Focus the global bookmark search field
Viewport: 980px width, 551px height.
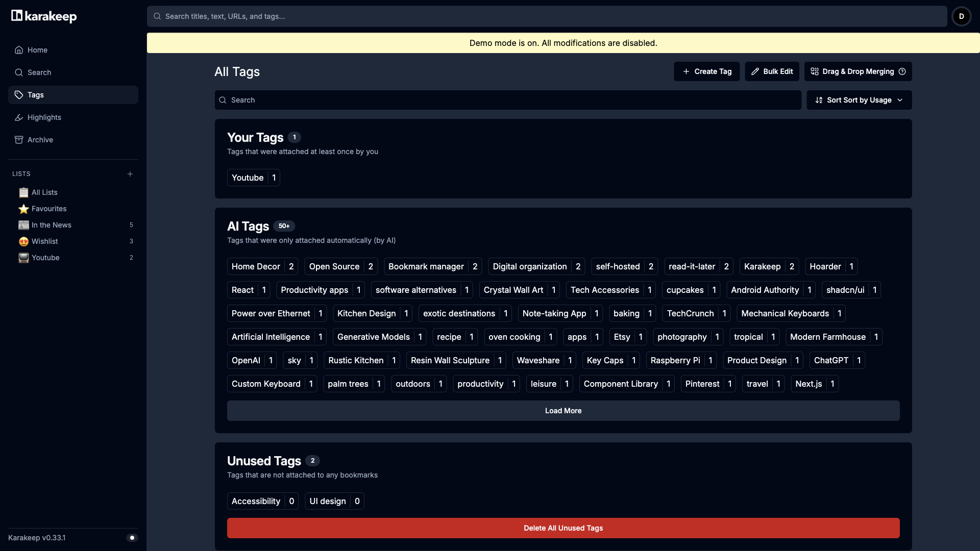pyautogui.click(x=547, y=16)
